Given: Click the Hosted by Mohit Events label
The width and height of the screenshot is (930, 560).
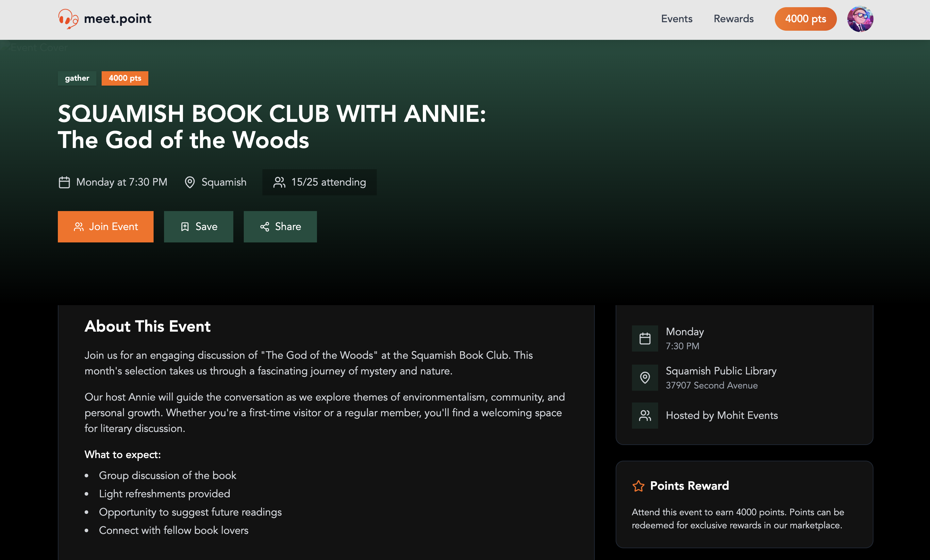Looking at the screenshot, I should (x=721, y=416).
